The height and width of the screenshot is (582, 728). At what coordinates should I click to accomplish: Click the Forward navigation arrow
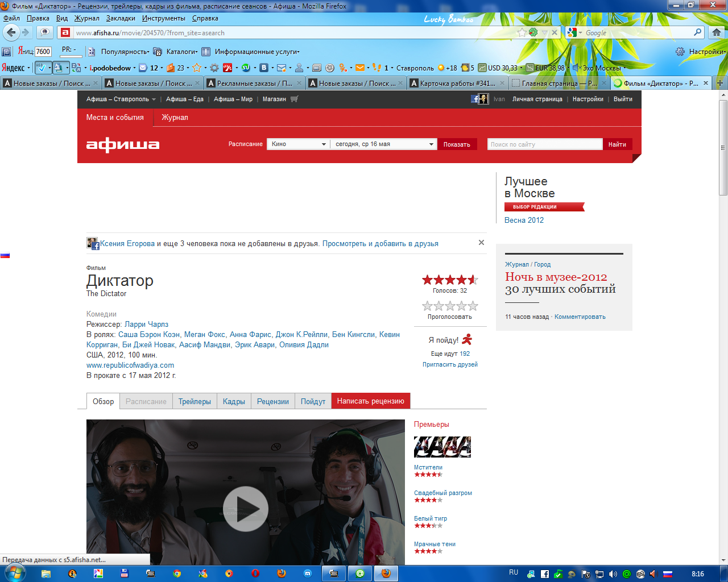point(25,32)
